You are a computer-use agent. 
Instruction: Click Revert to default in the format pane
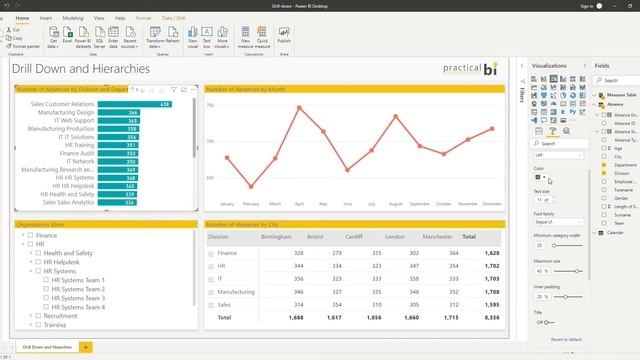(x=566, y=340)
